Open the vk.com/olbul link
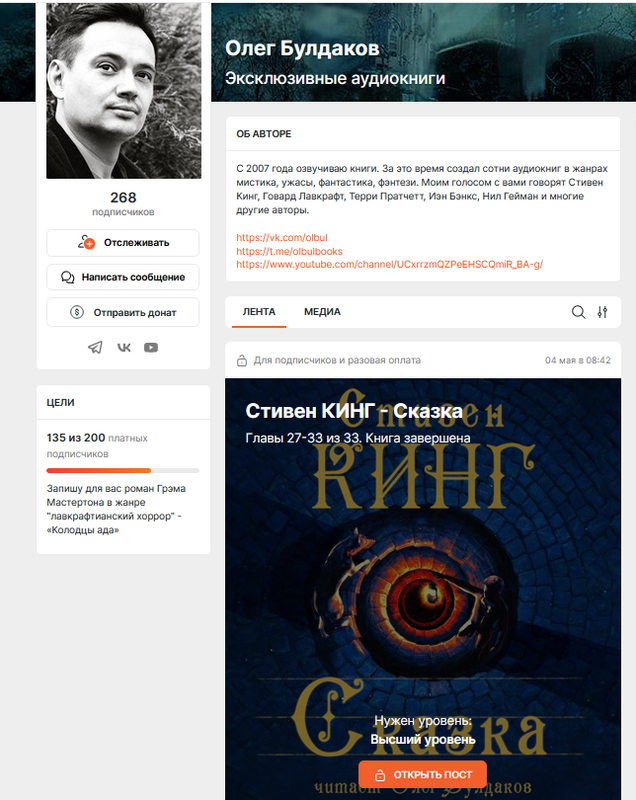The height and width of the screenshot is (800, 636). point(282,237)
